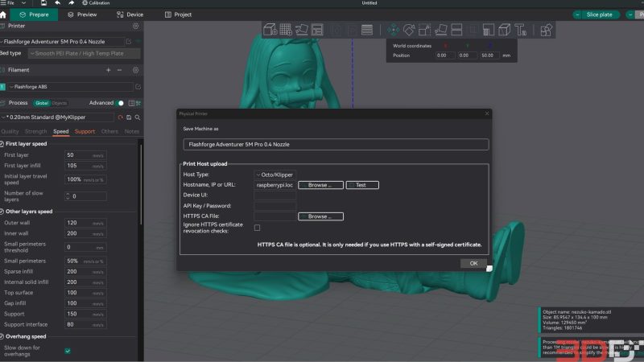Remove a filament with minus icon

click(119, 70)
